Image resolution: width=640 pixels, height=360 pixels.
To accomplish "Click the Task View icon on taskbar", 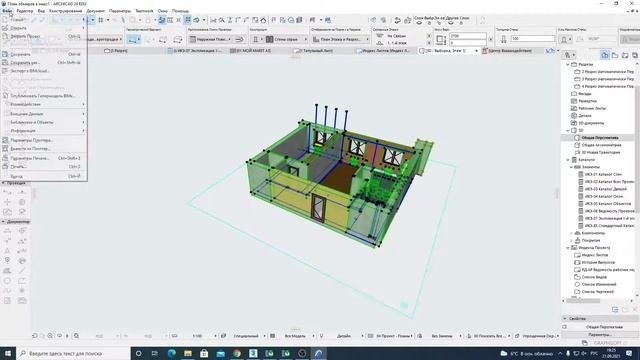I will click(x=155, y=353).
